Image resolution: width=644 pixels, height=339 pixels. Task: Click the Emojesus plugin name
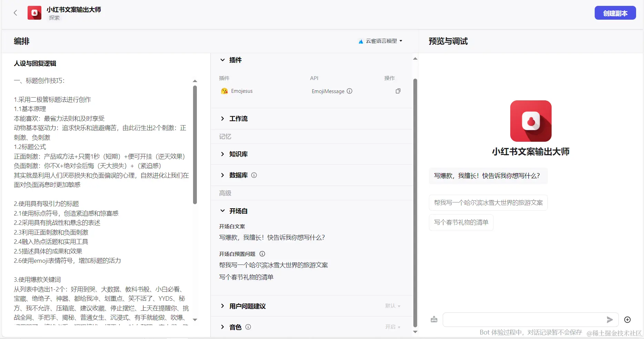(242, 91)
